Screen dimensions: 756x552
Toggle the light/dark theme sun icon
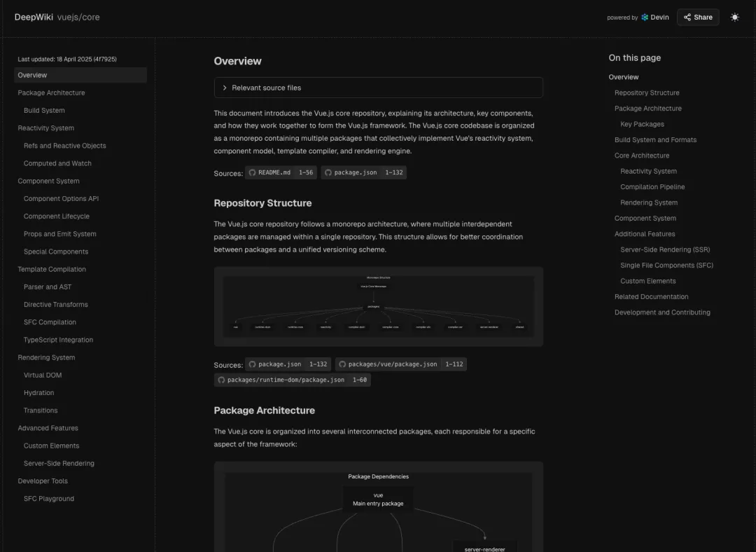tap(734, 18)
